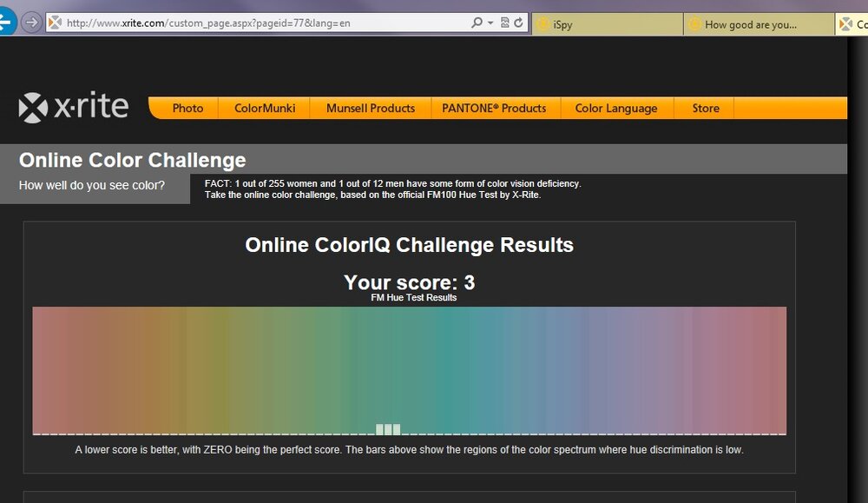This screenshot has width=868, height=503.
Task: Click the browser back arrow button
Action: (x=7, y=23)
